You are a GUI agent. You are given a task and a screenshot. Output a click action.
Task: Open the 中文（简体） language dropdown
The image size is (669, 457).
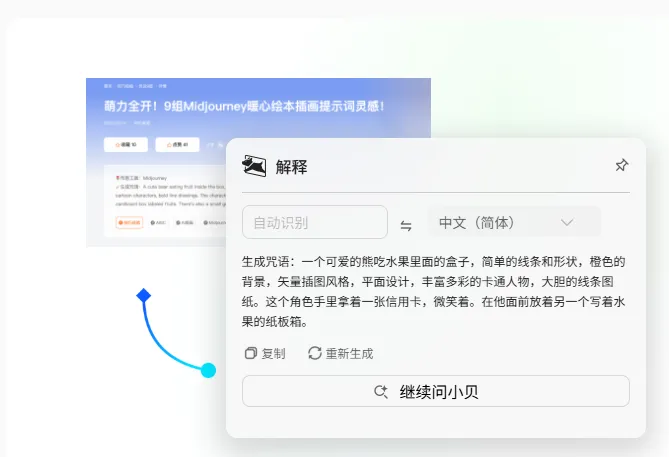[x=514, y=222]
